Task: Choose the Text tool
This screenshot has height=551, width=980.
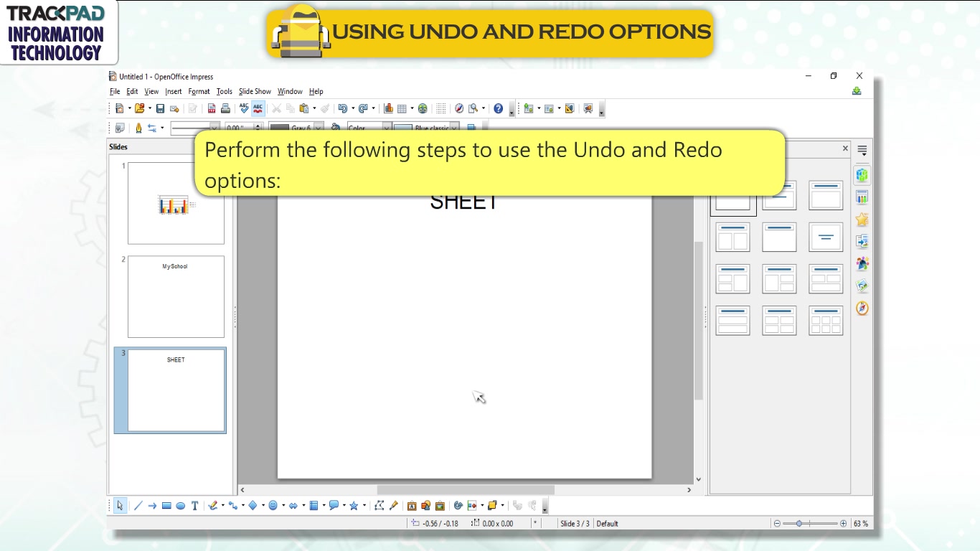Action: [194, 506]
